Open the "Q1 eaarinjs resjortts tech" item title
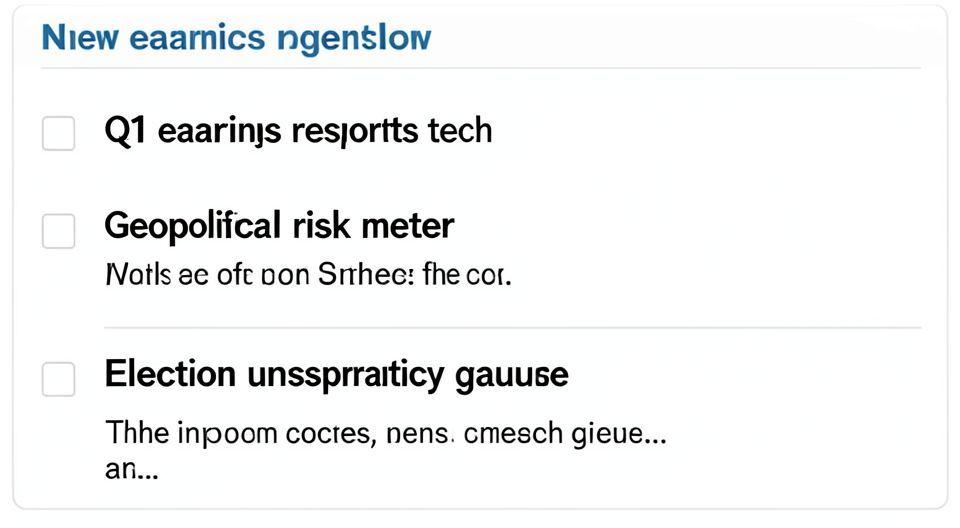Image resolution: width=960 pixels, height=528 pixels. (x=298, y=130)
